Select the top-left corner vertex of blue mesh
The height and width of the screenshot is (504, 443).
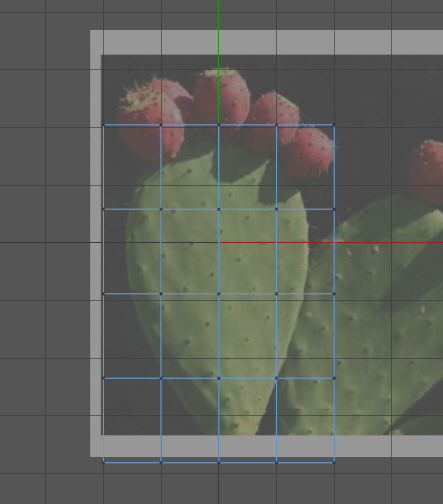pos(104,125)
